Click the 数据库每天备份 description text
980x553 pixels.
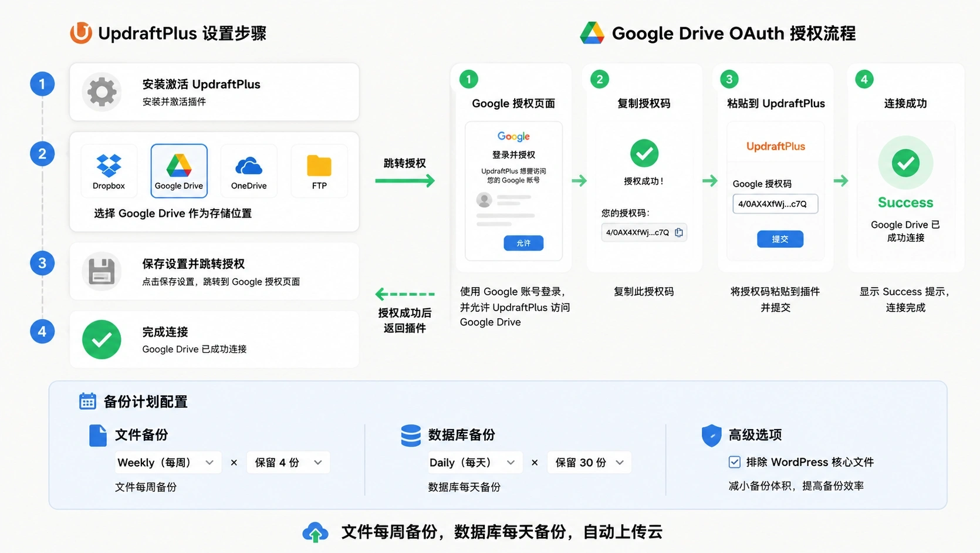pyautogui.click(x=464, y=487)
